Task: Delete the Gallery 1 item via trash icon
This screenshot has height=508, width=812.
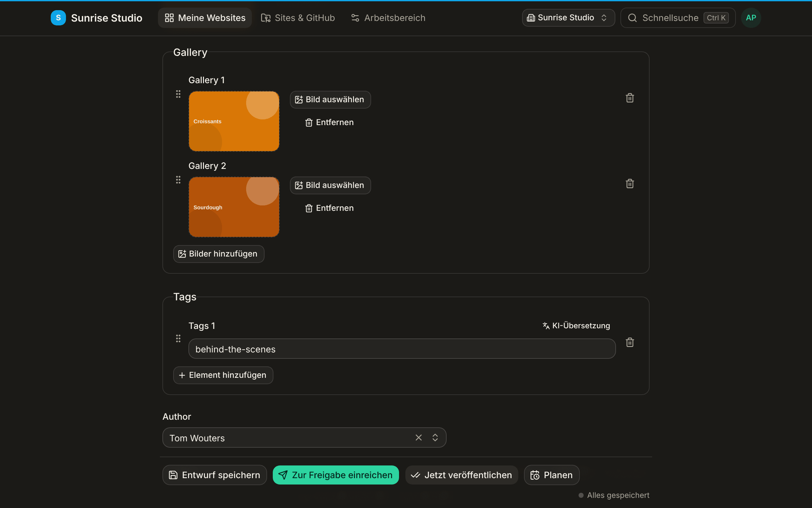Action: coord(630,98)
